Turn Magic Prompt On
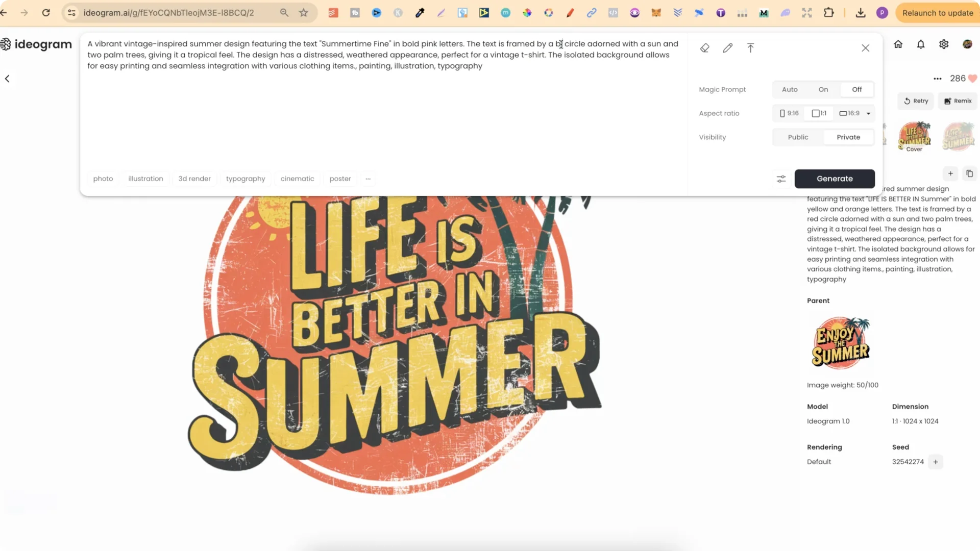Image resolution: width=980 pixels, height=551 pixels. [x=823, y=89]
